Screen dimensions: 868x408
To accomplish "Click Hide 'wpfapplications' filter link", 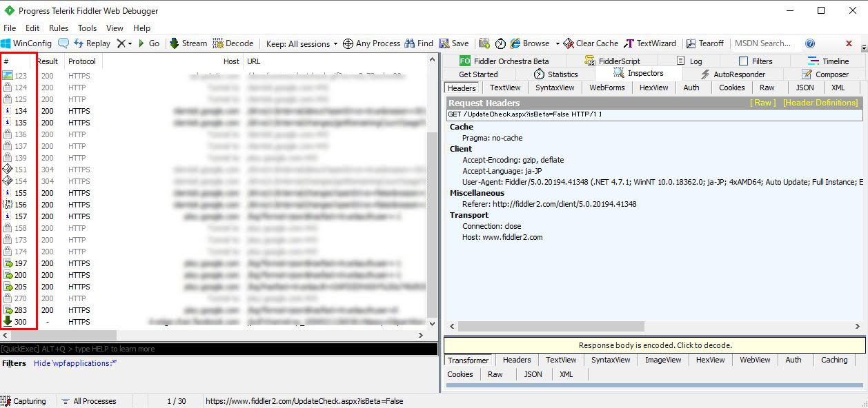I will coord(75,363).
